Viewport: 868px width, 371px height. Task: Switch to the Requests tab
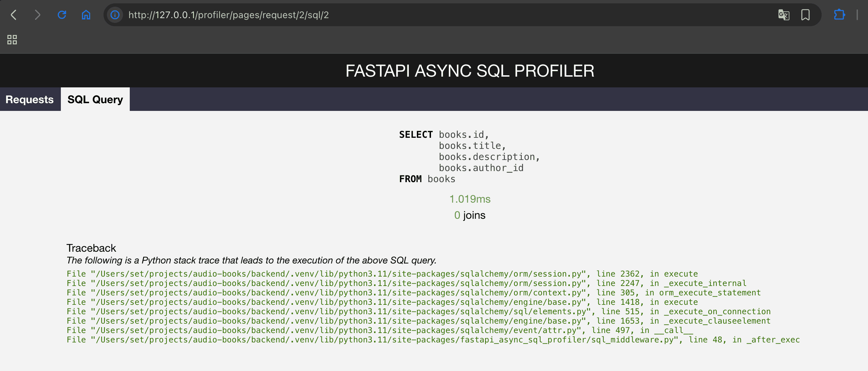click(x=30, y=99)
